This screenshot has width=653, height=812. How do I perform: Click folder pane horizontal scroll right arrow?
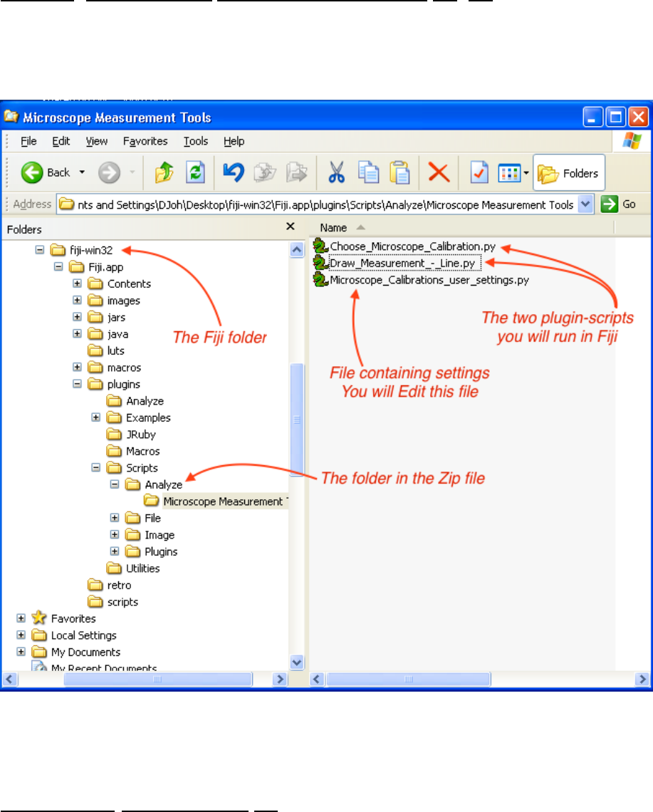[280, 679]
